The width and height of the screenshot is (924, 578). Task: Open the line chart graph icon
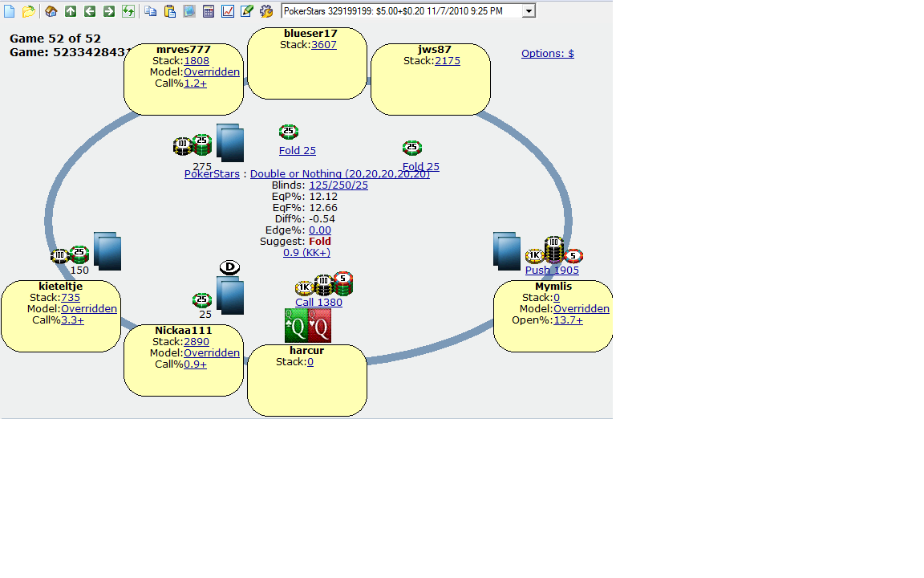click(x=228, y=11)
